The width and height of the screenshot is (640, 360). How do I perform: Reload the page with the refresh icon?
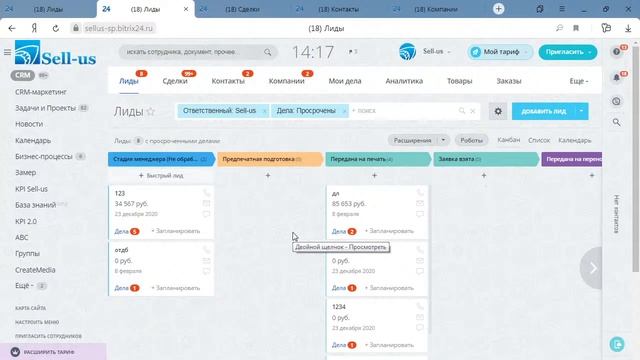click(56, 28)
